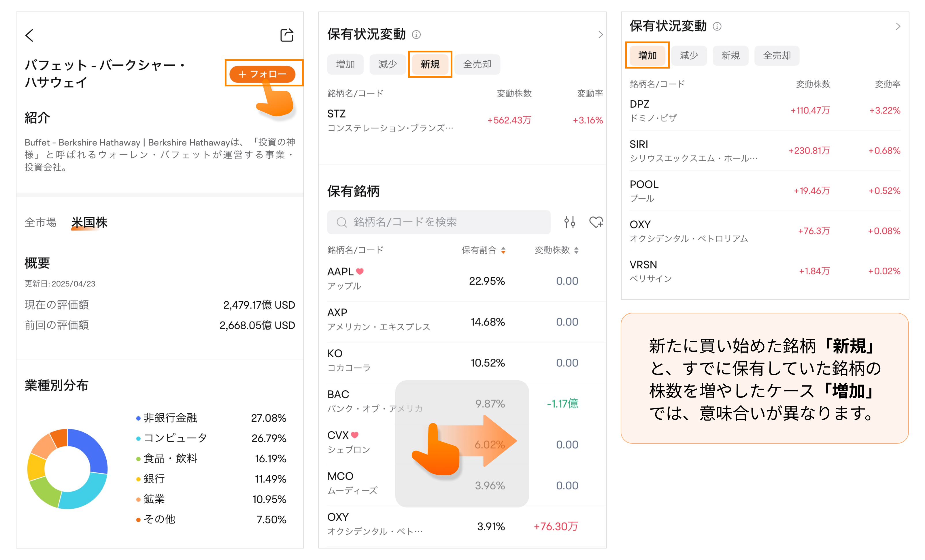Click info icon next to middle 保有状況変動 title

pyautogui.click(x=416, y=35)
